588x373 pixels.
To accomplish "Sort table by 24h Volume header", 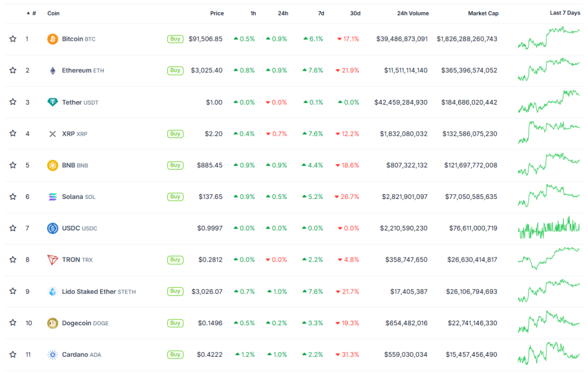I will point(412,13).
